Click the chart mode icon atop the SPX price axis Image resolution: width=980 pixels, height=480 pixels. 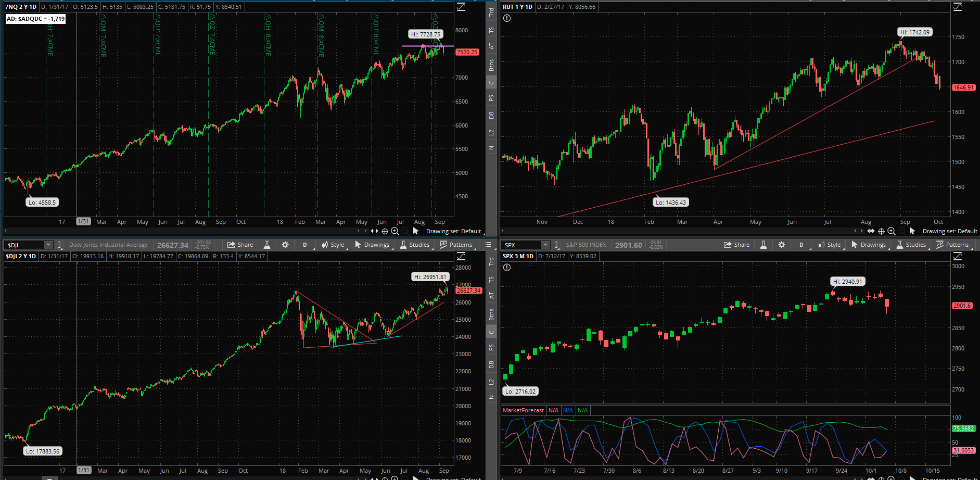tap(958, 256)
